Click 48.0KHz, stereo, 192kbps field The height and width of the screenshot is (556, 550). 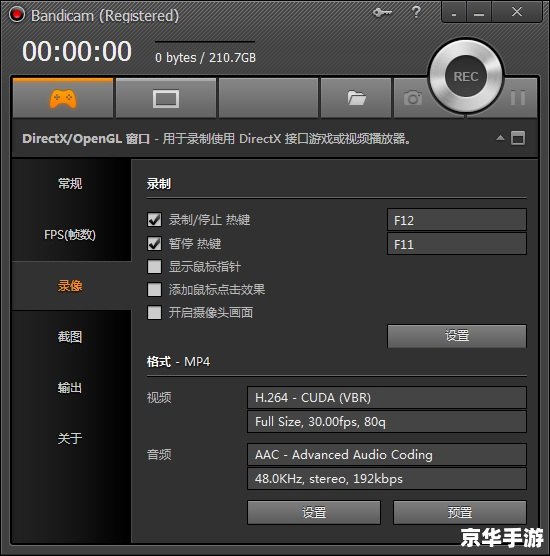coord(387,479)
